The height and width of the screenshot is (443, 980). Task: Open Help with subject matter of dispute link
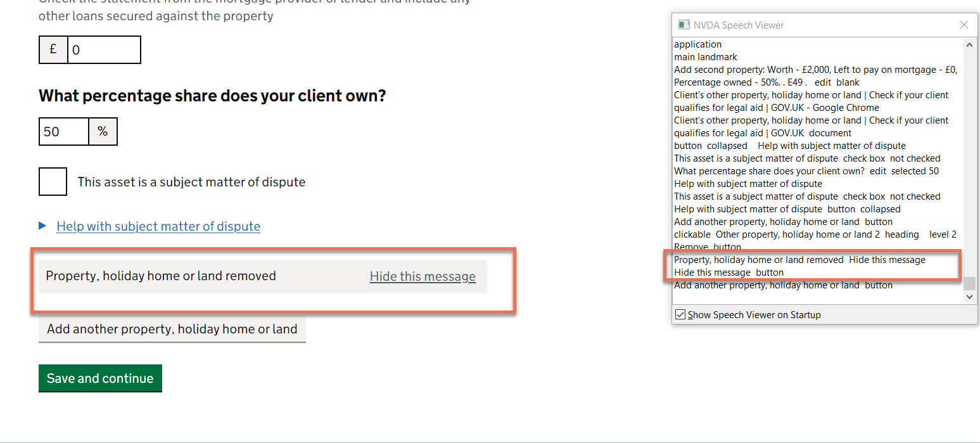tap(158, 226)
